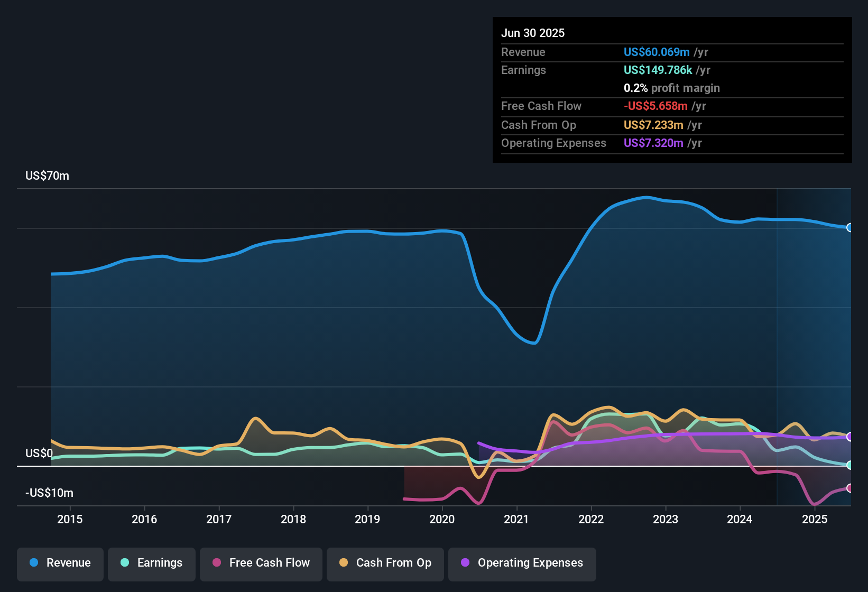Click the pink Free Cash Flow dot
Screen dimensions: 868x592
click(217, 562)
